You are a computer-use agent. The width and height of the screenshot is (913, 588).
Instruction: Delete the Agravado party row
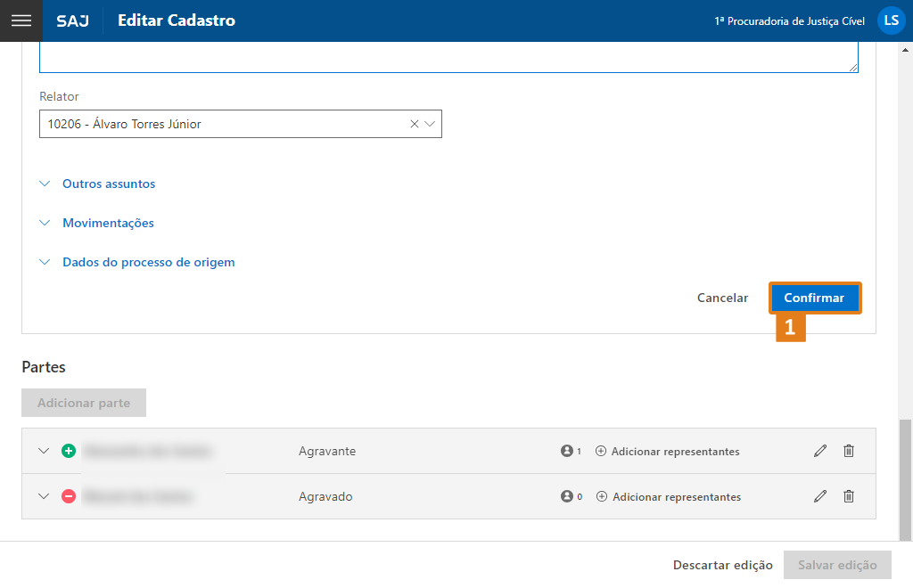click(849, 496)
